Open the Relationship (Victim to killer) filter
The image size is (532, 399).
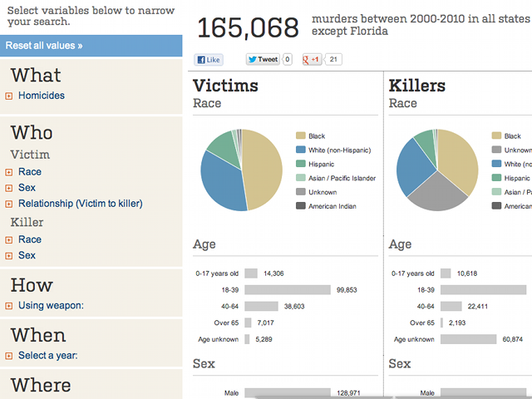coord(81,204)
